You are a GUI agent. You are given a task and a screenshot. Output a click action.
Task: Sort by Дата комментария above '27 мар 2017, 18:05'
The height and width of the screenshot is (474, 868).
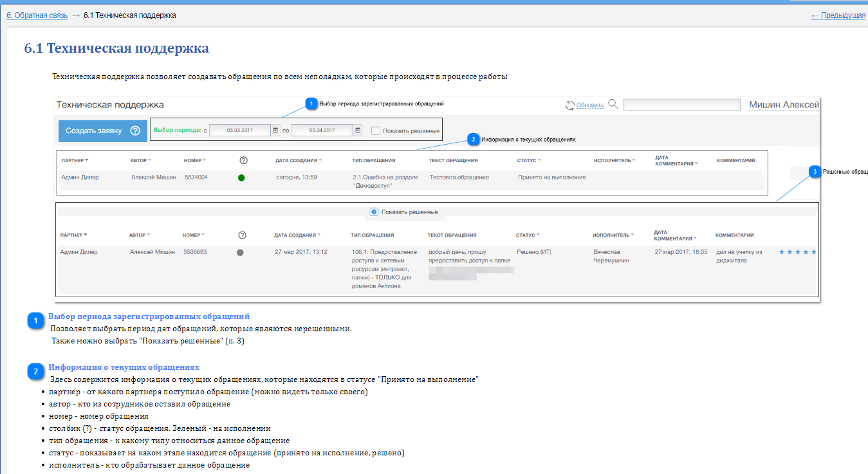point(676,235)
